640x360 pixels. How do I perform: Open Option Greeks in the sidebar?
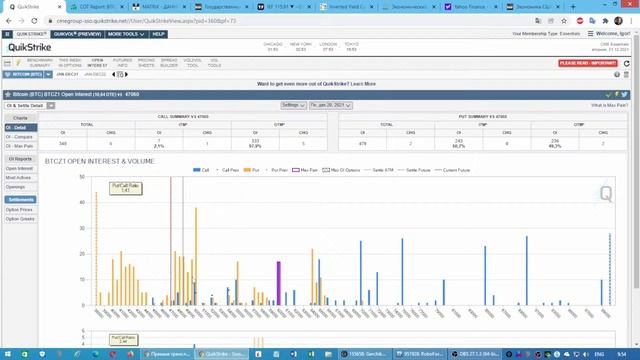click(x=20, y=219)
